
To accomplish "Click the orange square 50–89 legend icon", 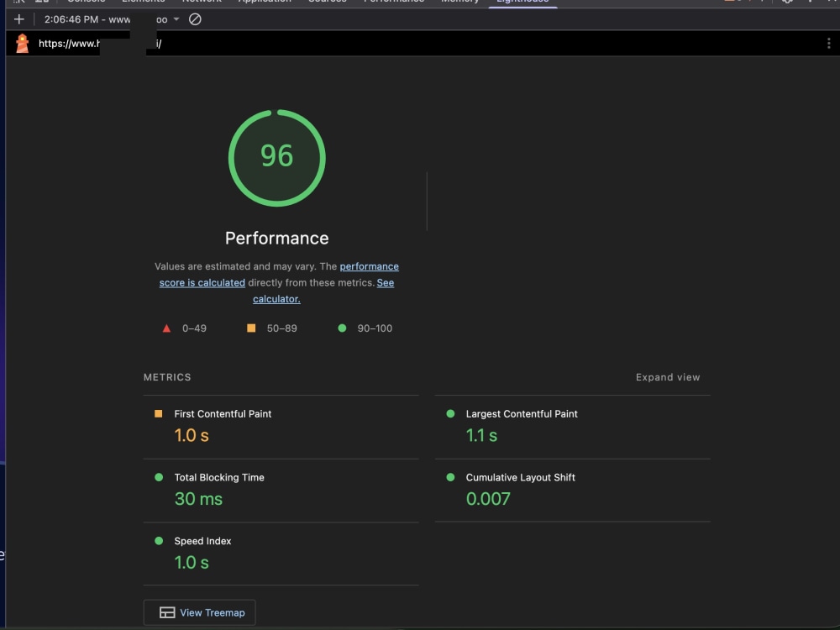I will click(251, 328).
